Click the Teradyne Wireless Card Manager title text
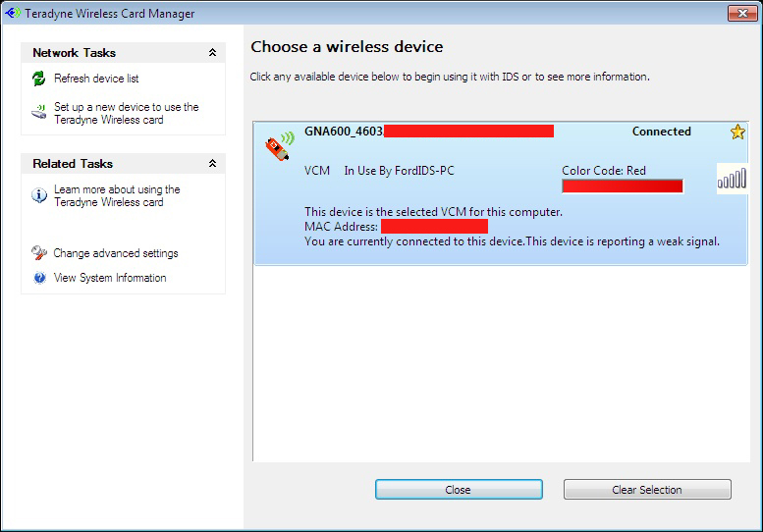Screen dimensions: 763x532 tap(109, 14)
